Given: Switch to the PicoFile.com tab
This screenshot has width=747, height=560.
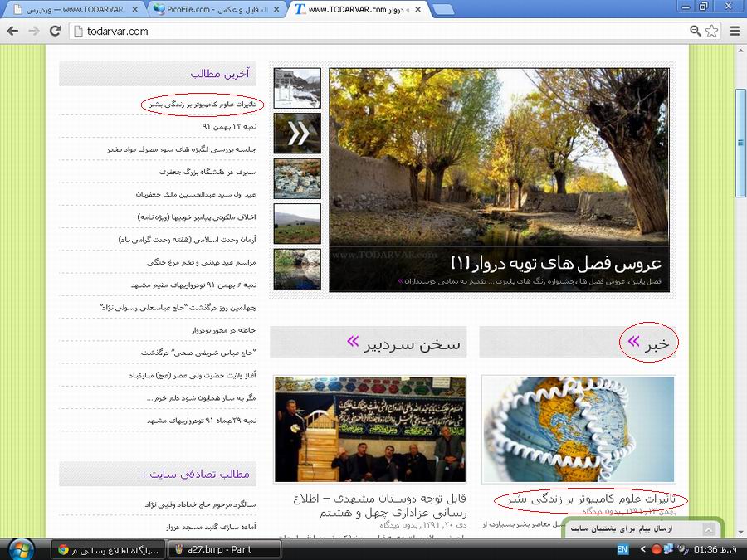Looking at the screenshot, I should tap(217, 9).
